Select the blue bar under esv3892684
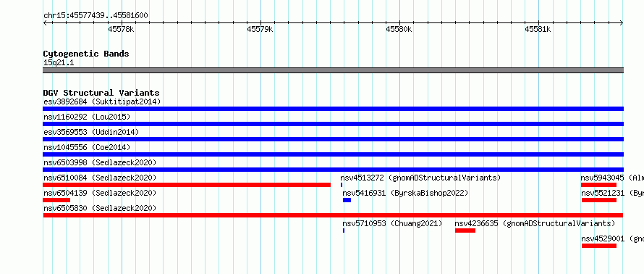 (333, 109)
